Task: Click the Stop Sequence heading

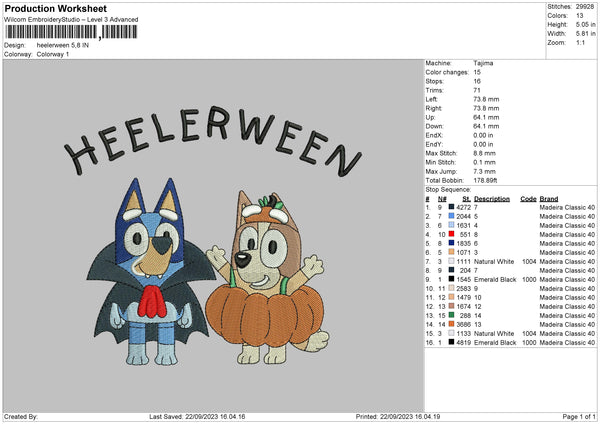Action: (x=447, y=188)
